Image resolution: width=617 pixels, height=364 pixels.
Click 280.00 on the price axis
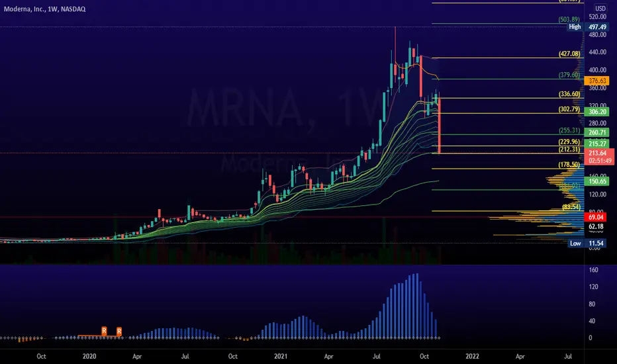[597, 123]
